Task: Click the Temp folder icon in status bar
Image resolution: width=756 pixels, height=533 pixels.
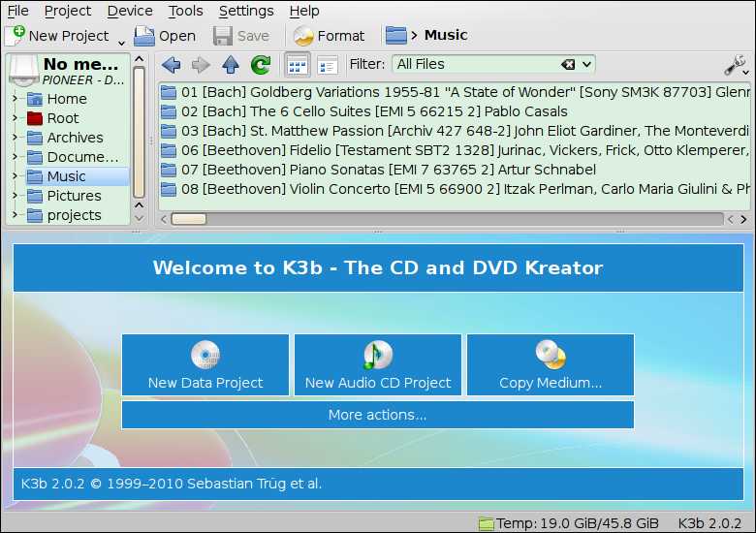Action: coord(486,523)
